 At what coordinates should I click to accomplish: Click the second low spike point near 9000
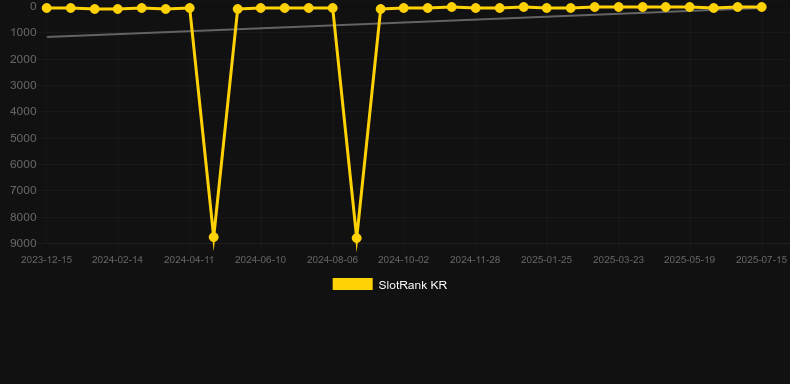357,238
